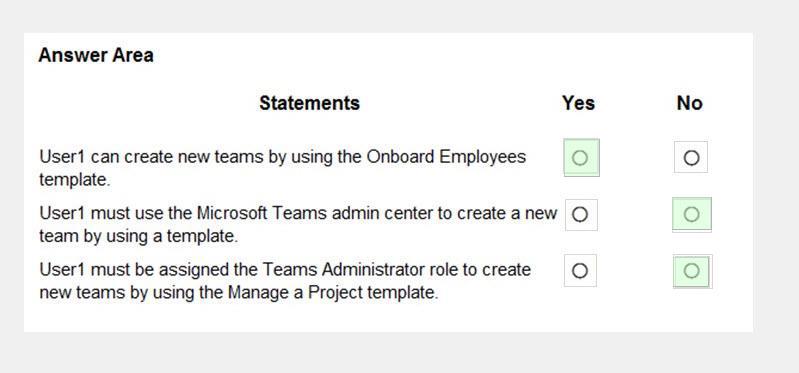The width and height of the screenshot is (799, 373).
Task: Select No for the Onboard Employees statement
Action: click(691, 158)
